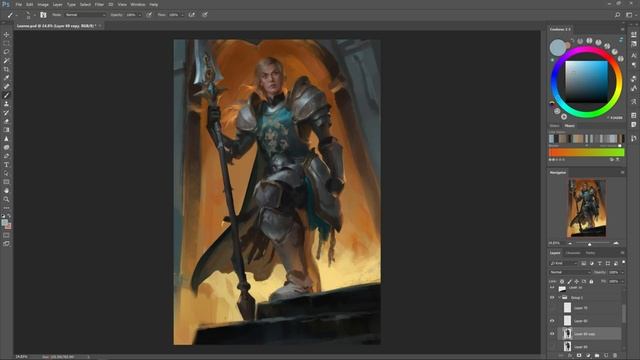Image resolution: width=640 pixels, height=360 pixels.
Task: Open the Window menu
Action: (x=138, y=4)
